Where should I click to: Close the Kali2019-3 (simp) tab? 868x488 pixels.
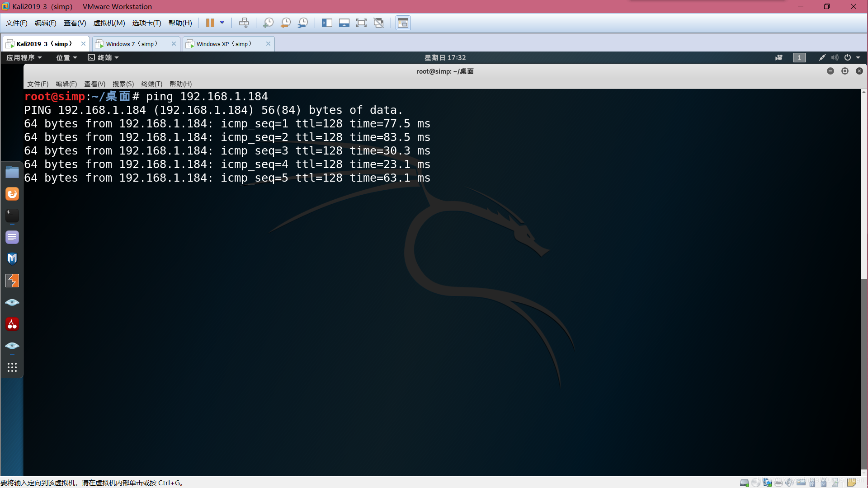tap(83, 44)
